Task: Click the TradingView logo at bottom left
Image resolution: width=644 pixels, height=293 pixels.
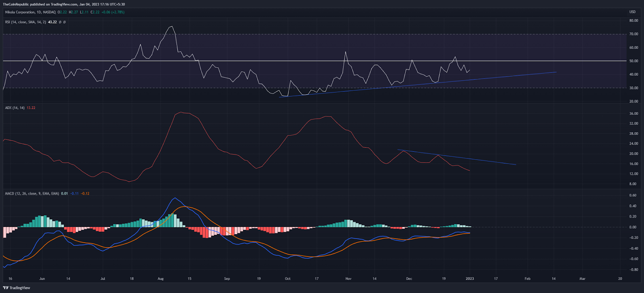Action: pyautogui.click(x=17, y=288)
